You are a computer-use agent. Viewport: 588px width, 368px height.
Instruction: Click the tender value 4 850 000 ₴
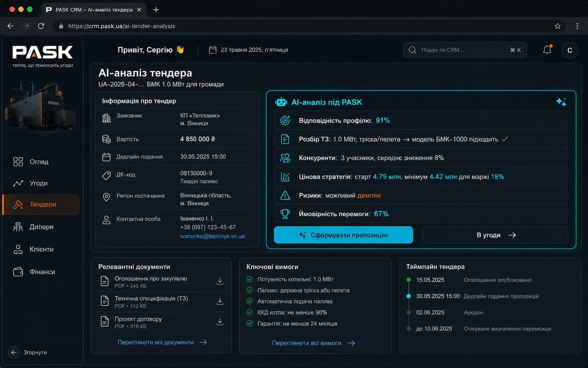198,139
